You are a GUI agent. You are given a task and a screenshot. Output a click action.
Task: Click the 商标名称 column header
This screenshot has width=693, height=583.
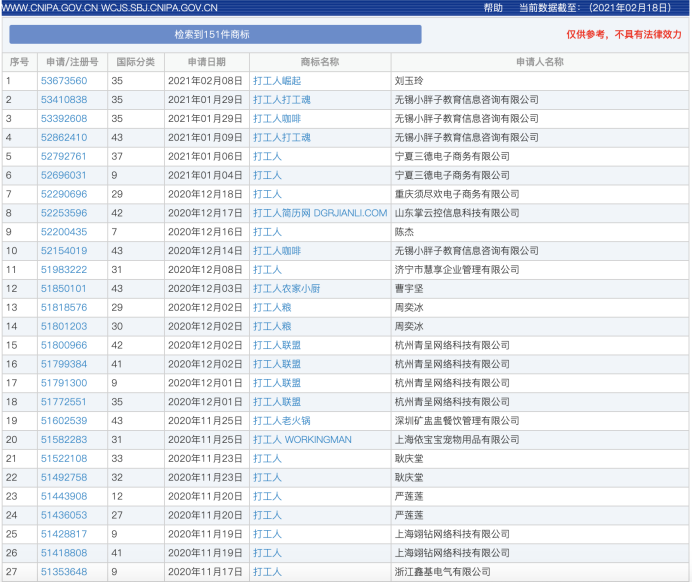[320, 62]
